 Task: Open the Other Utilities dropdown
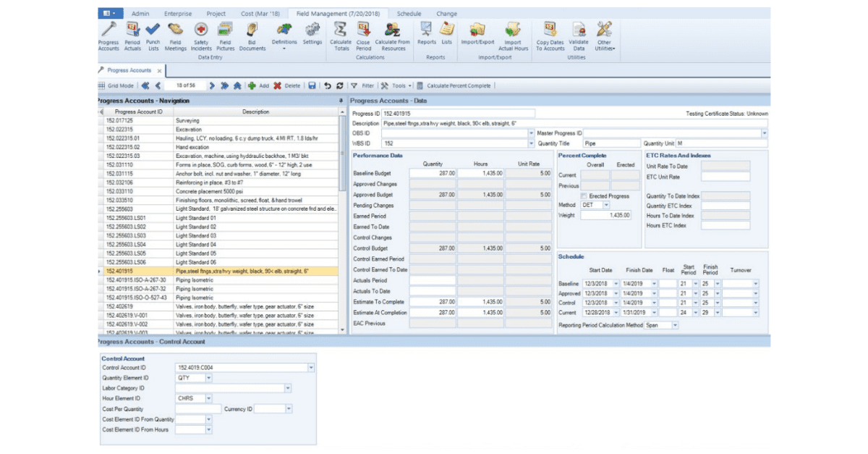click(x=604, y=35)
